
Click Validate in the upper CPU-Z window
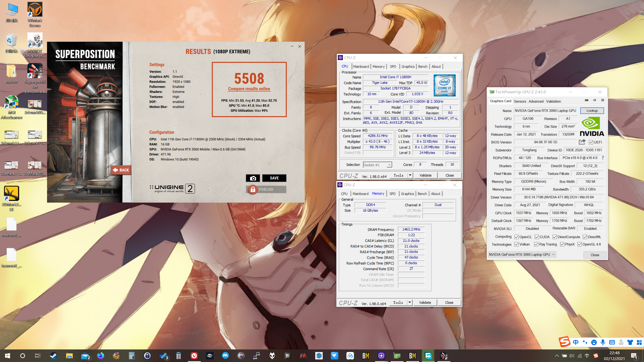click(x=425, y=175)
